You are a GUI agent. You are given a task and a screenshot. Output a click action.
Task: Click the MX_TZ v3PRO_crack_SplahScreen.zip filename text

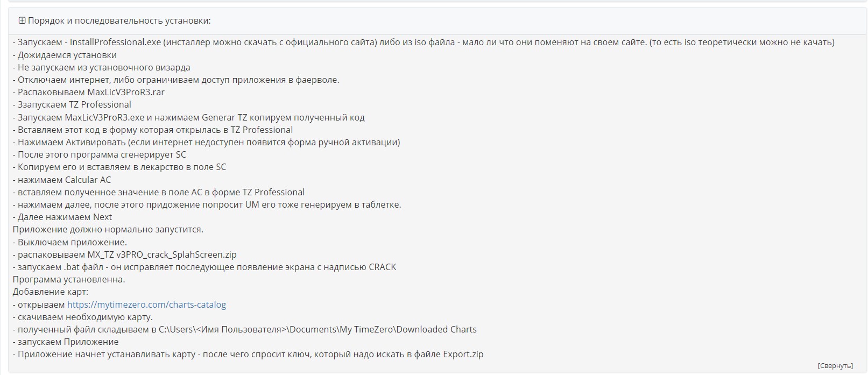162,254
